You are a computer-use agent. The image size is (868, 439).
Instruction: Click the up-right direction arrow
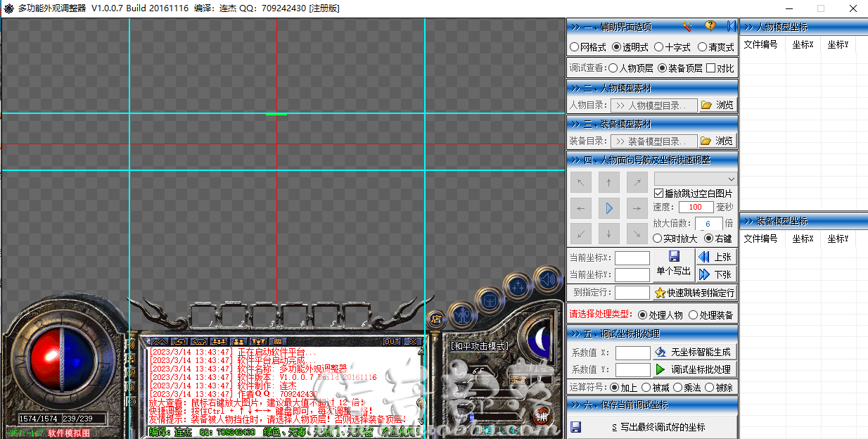click(x=637, y=183)
